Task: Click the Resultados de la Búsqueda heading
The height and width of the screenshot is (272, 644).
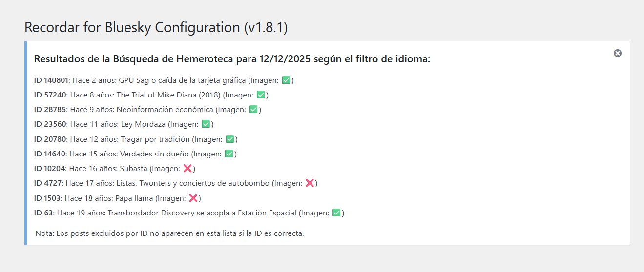Action: tap(232, 59)
